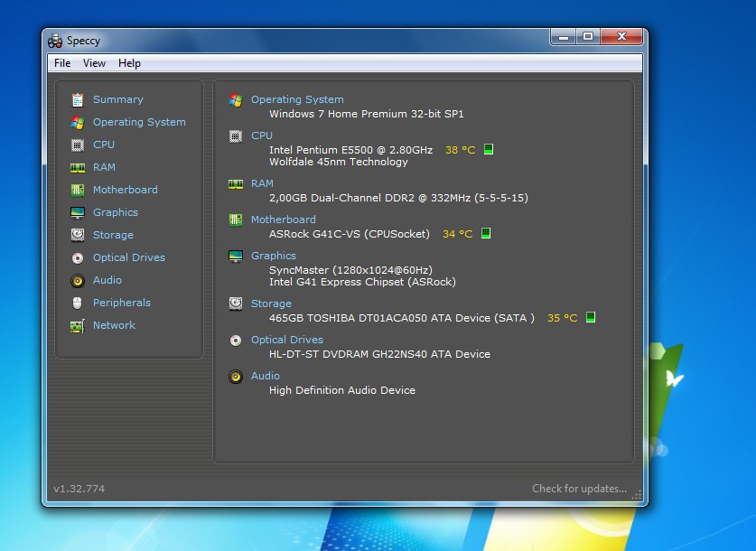The height and width of the screenshot is (551, 756).
Task: Click the Summary clipboard icon in sidebar
Action: (x=77, y=99)
